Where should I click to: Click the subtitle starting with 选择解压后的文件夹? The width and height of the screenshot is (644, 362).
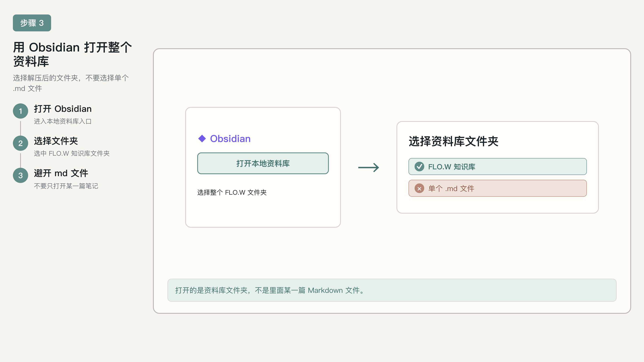(x=71, y=83)
